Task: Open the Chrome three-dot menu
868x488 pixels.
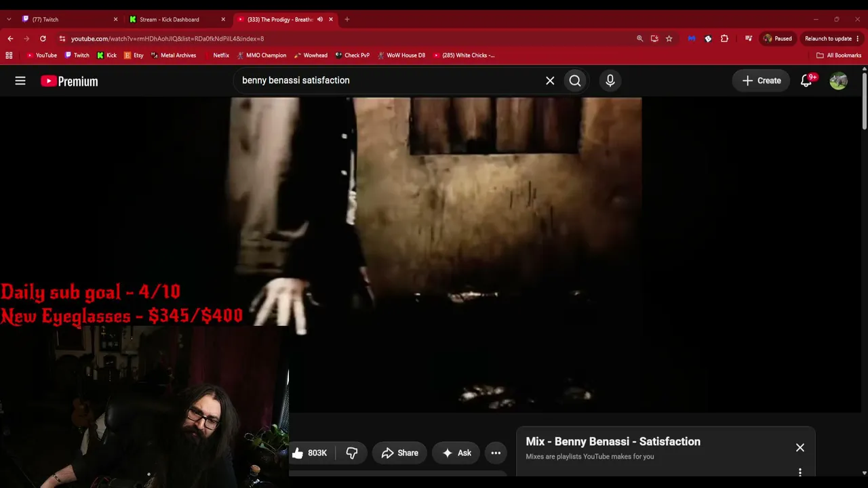Action: pos(858,39)
